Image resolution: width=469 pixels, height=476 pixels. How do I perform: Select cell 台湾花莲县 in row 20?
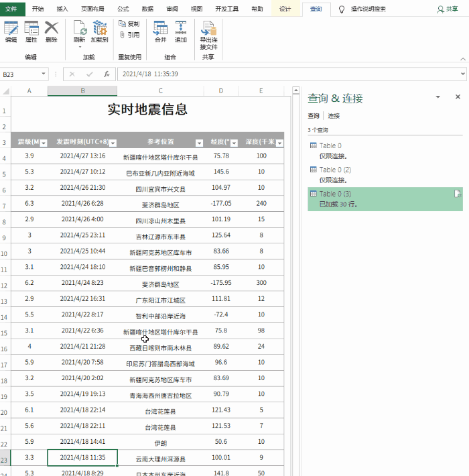[x=161, y=411]
